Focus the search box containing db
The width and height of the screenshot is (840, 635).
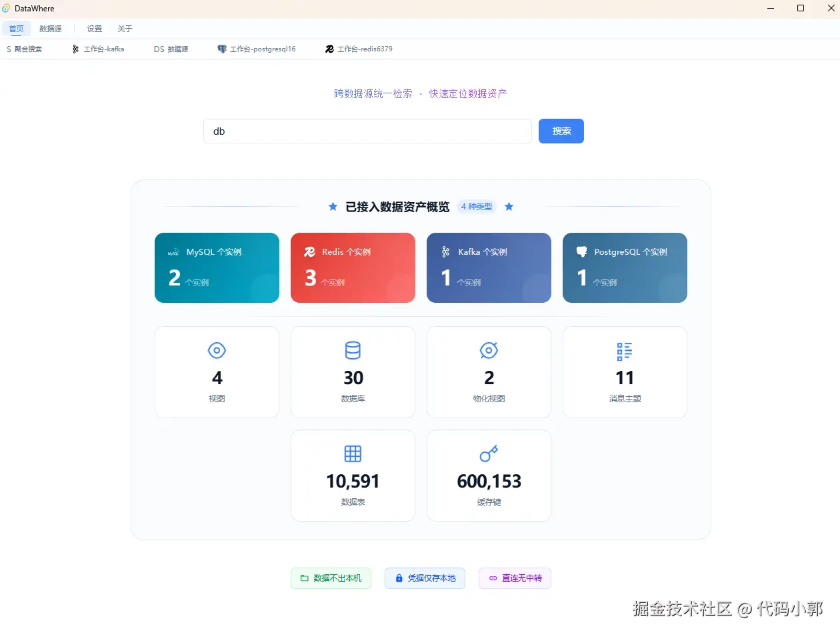click(367, 131)
